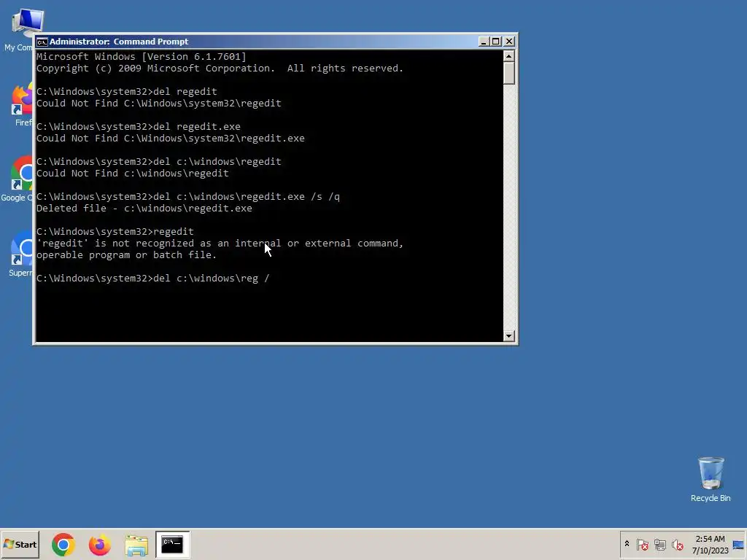Click the show desktop tray icon
The height and width of the screenshot is (560, 747).
click(x=739, y=544)
